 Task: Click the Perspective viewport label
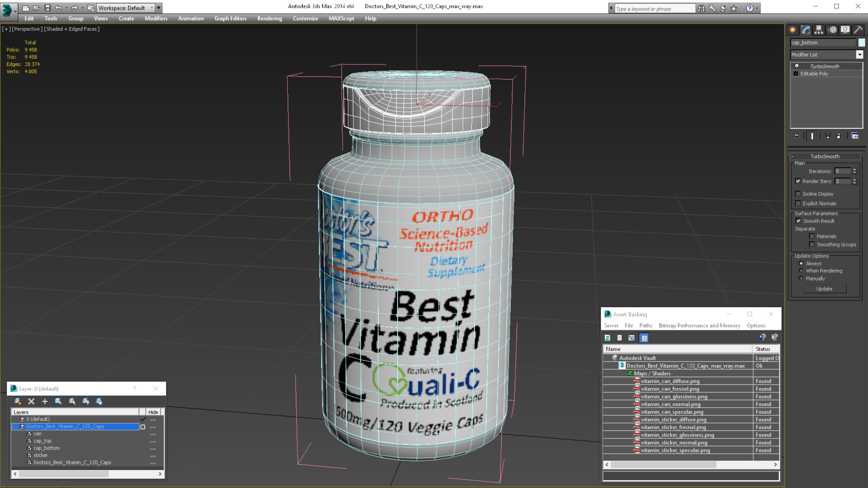click(27, 29)
